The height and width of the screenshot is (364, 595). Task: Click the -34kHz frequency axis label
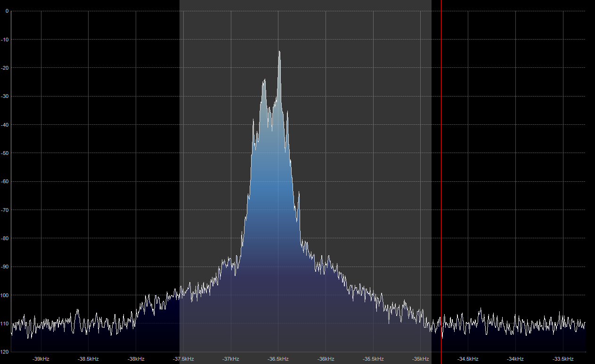pyautogui.click(x=515, y=359)
